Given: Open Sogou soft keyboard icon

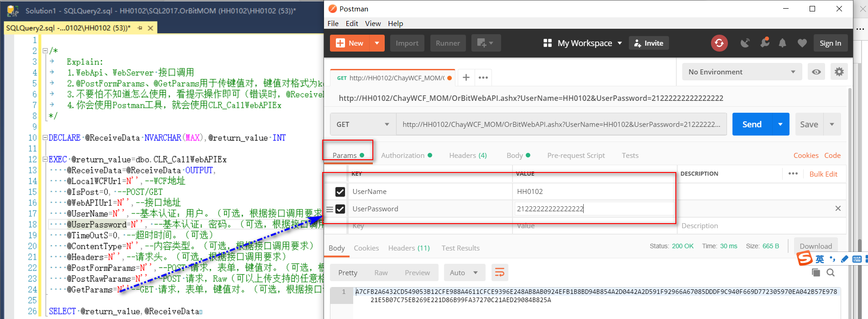Looking at the screenshot, I should 857,259.
